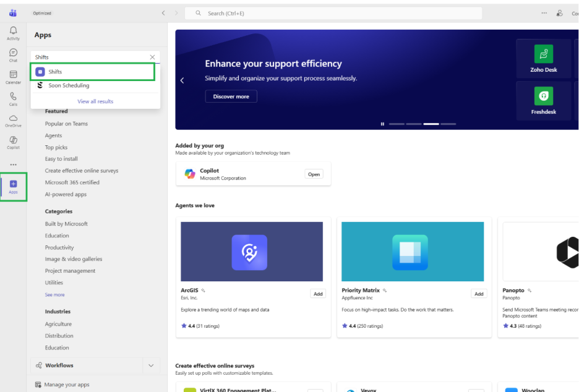
Task: Select Agents in Featured list
Action: pyautogui.click(x=54, y=135)
